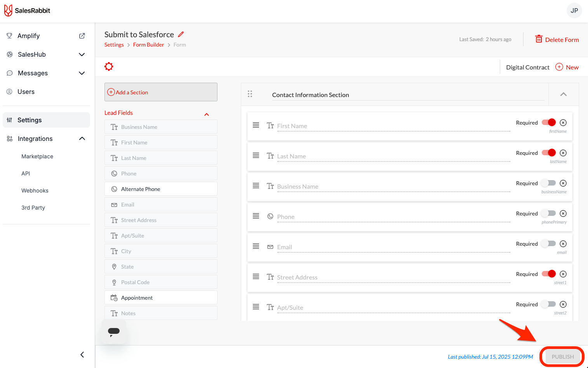Remove the Street Address field from the form

tap(563, 274)
